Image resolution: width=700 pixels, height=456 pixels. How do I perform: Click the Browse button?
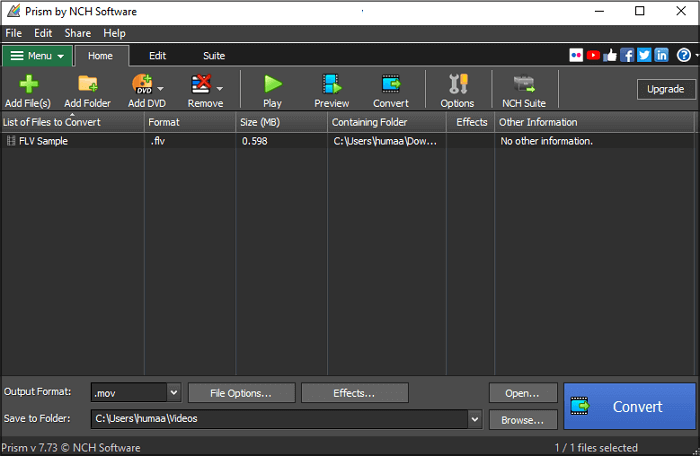(x=522, y=420)
